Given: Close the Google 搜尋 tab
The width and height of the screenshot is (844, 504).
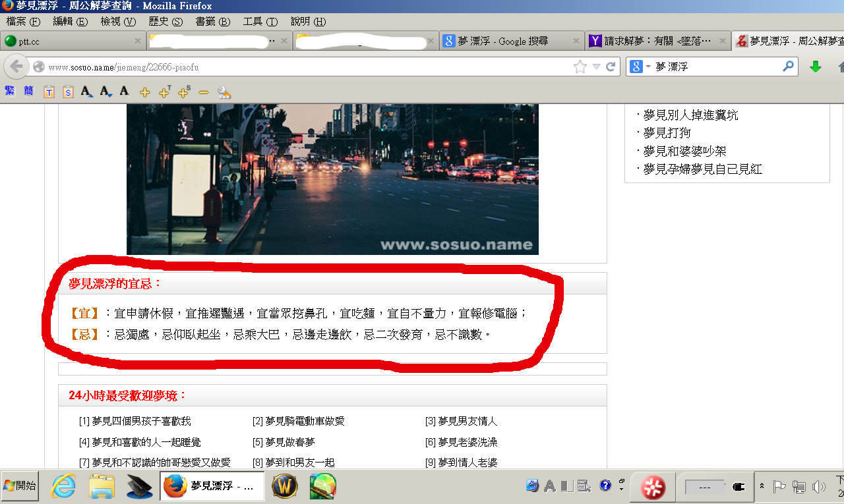Looking at the screenshot, I should click(575, 41).
